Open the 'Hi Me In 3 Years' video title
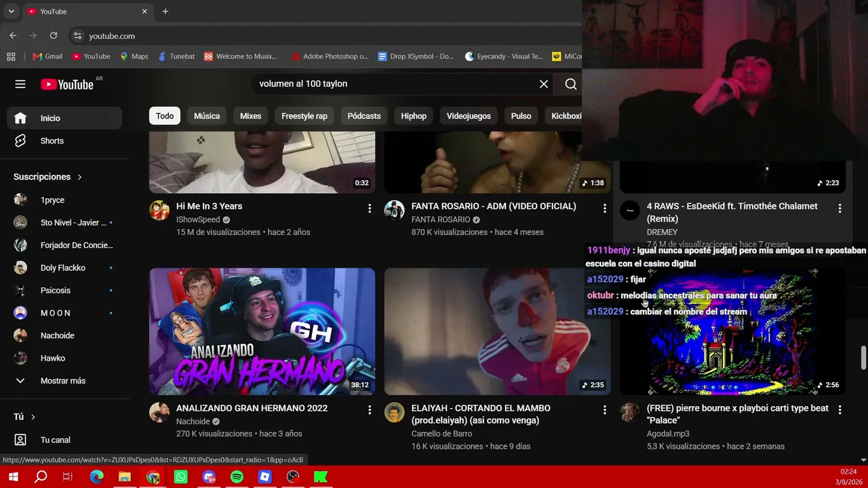The height and width of the screenshot is (488, 868). click(x=209, y=206)
